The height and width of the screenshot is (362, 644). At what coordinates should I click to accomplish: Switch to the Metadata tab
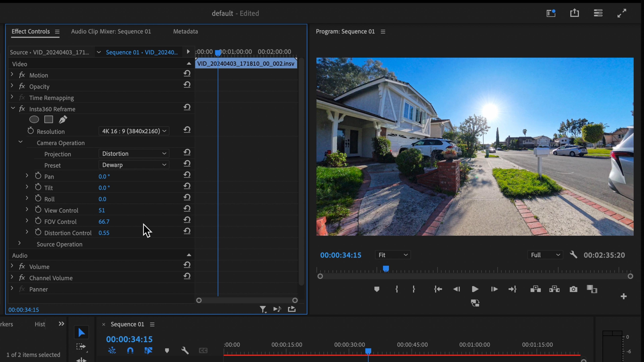pyautogui.click(x=185, y=31)
